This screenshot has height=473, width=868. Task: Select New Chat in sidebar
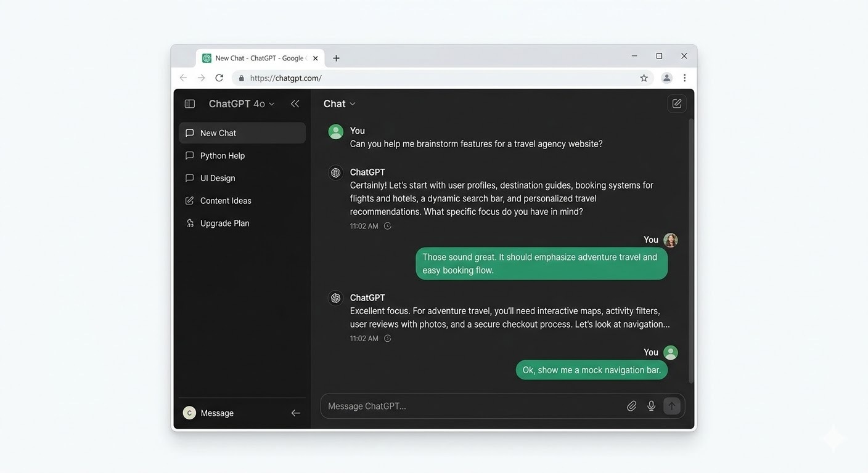(242, 133)
